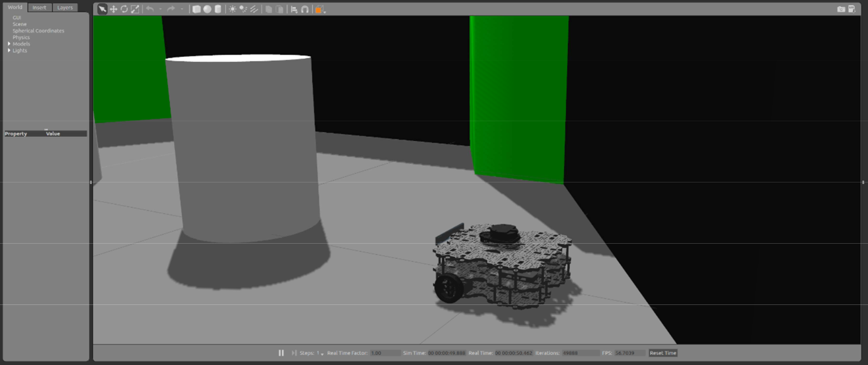Select the arrow selection mode tool
The width and height of the screenshot is (868, 365).
(103, 9)
